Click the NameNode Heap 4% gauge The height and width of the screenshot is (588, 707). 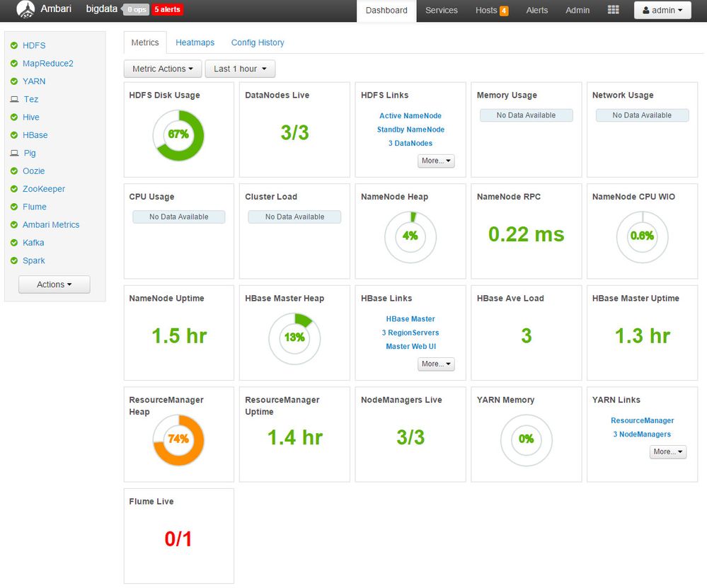pyautogui.click(x=410, y=237)
